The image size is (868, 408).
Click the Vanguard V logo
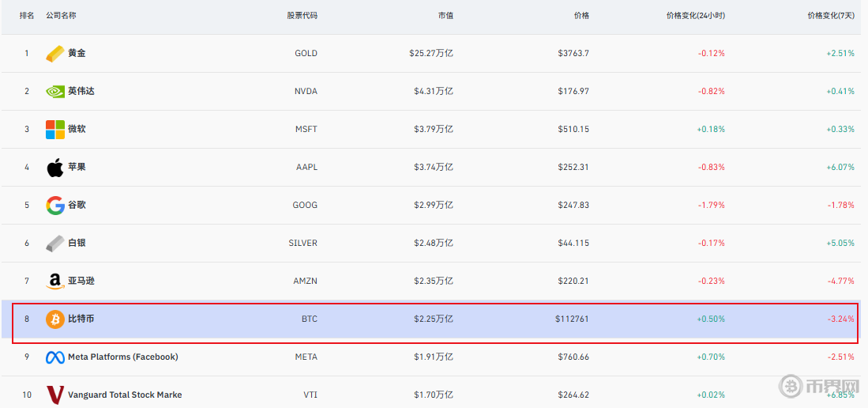tap(54, 395)
